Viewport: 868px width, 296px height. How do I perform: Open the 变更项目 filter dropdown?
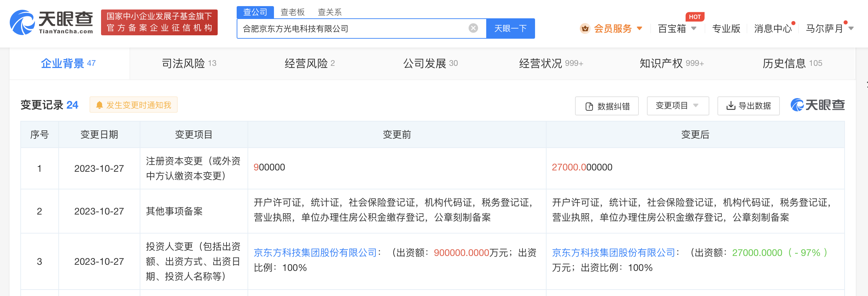pyautogui.click(x=678, y=106)
